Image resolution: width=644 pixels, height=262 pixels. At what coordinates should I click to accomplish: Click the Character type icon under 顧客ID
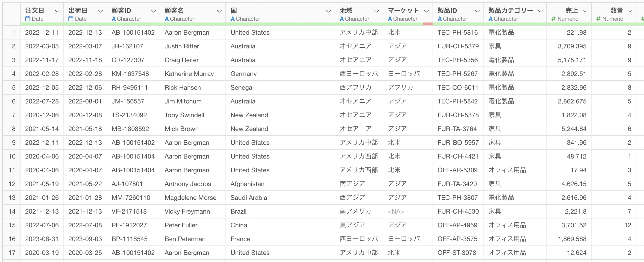point(114,19)
